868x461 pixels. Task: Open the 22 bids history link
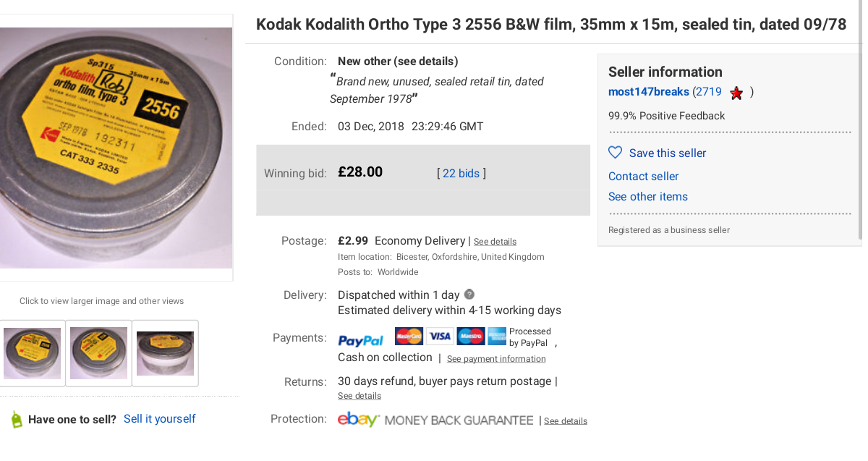pyautogui.click(x=461, y=173)
